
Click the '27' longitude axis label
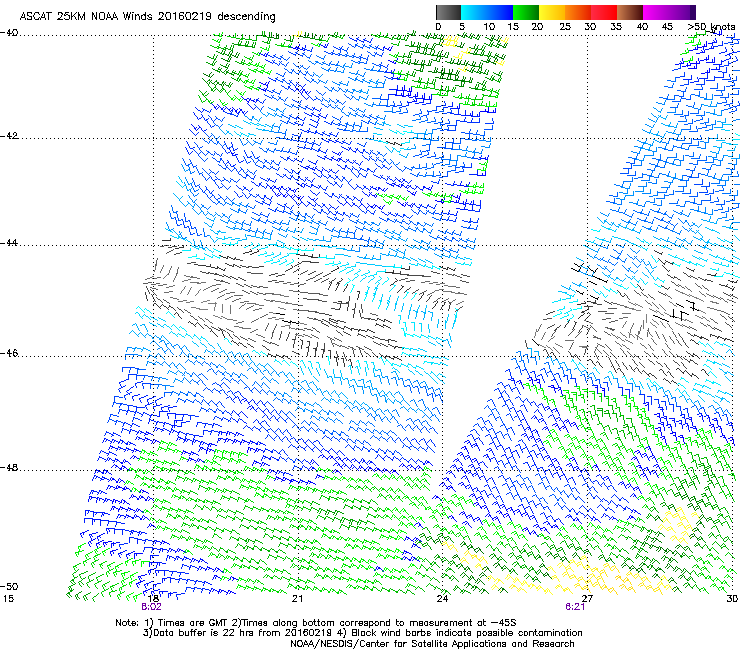tap(587, 599)
